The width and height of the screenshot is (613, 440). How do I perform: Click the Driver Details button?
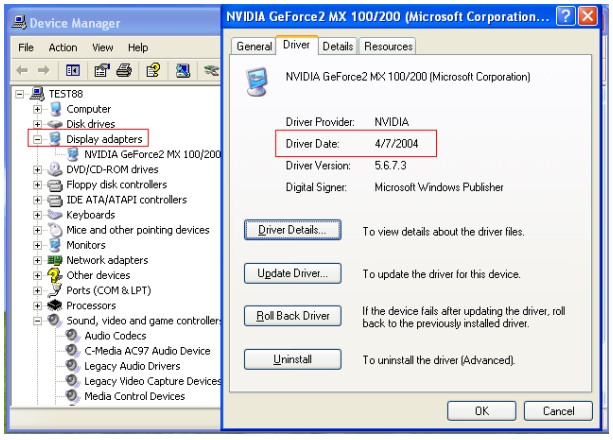pyautogui.click(x=292, y=230)
